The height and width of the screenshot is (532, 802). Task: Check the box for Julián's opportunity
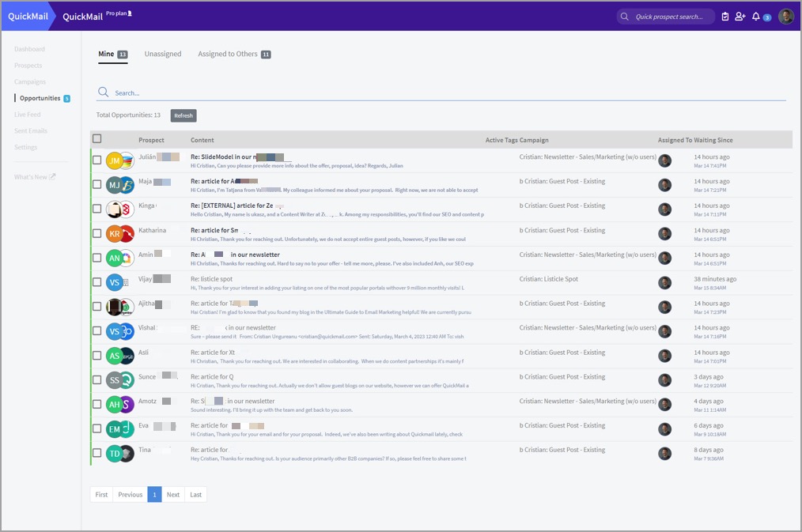coord(97,160)
